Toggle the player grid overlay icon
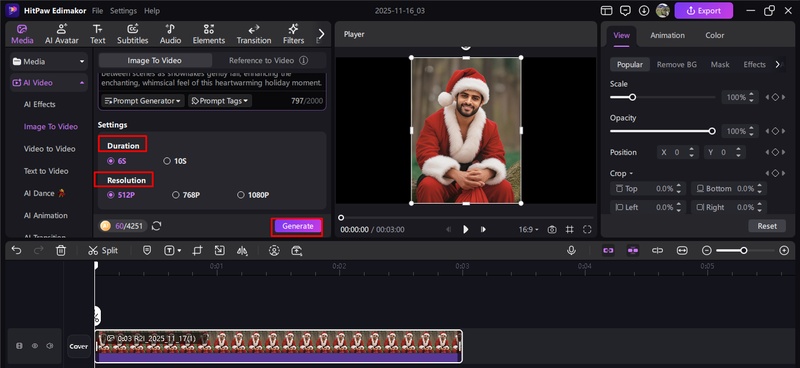The width and height of the screenshot is (800, 368). point(569,230)
